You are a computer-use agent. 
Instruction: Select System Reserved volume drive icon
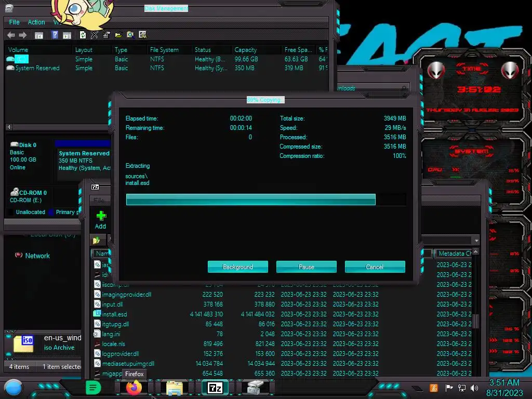10,68
